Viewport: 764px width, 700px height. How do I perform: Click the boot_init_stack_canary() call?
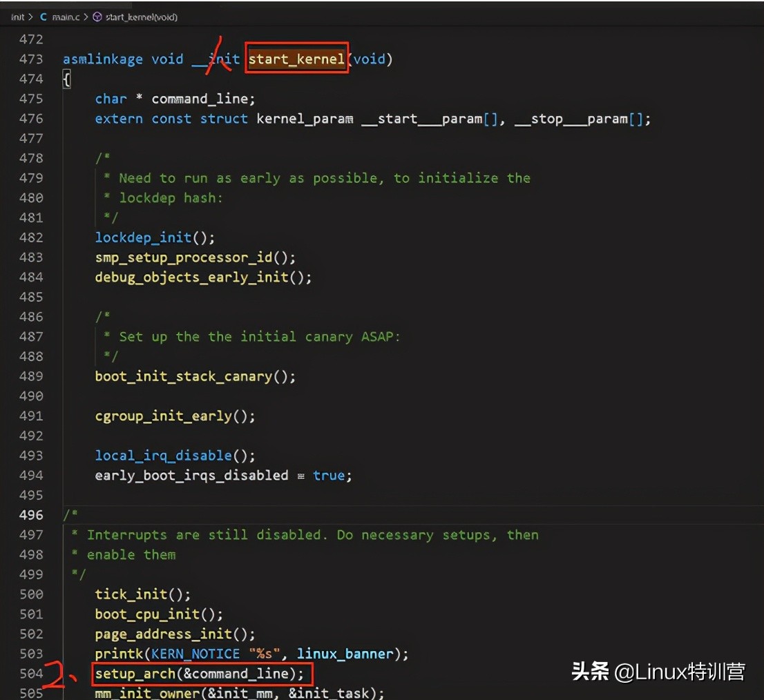(x=195, y=376)
